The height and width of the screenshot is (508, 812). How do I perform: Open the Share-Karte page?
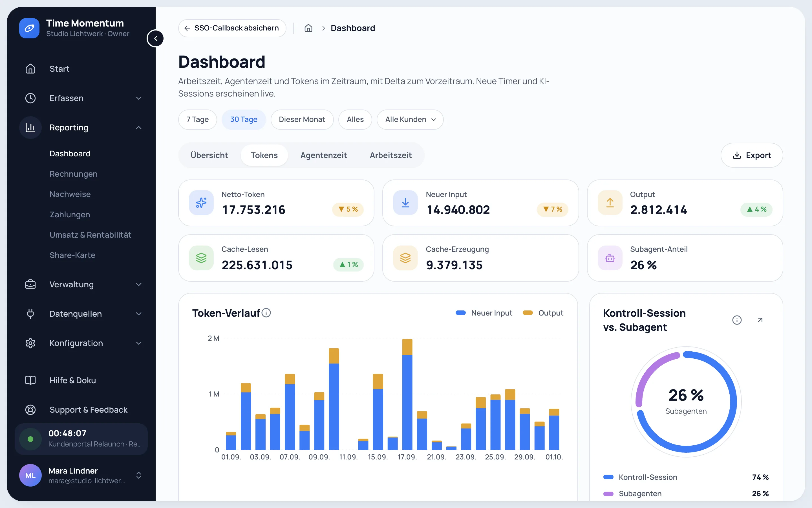(72, 255)
